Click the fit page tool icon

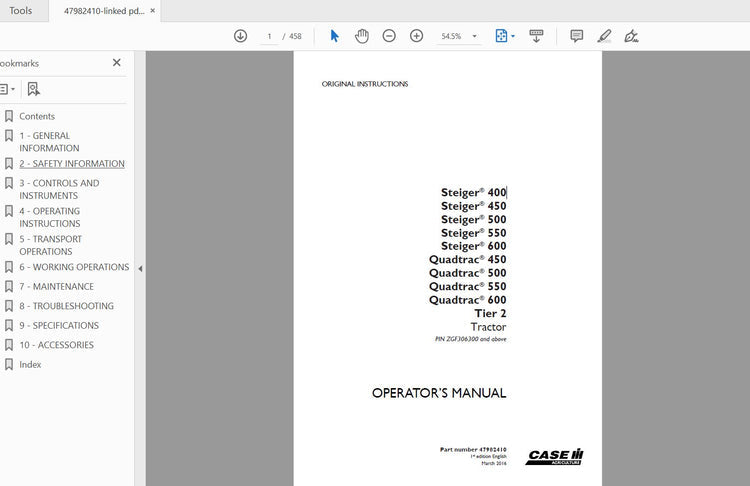click(501, 36)
